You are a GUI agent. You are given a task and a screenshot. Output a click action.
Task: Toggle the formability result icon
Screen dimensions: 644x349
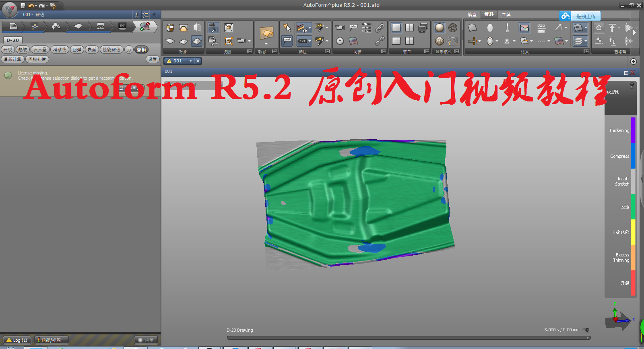(524, 28)
